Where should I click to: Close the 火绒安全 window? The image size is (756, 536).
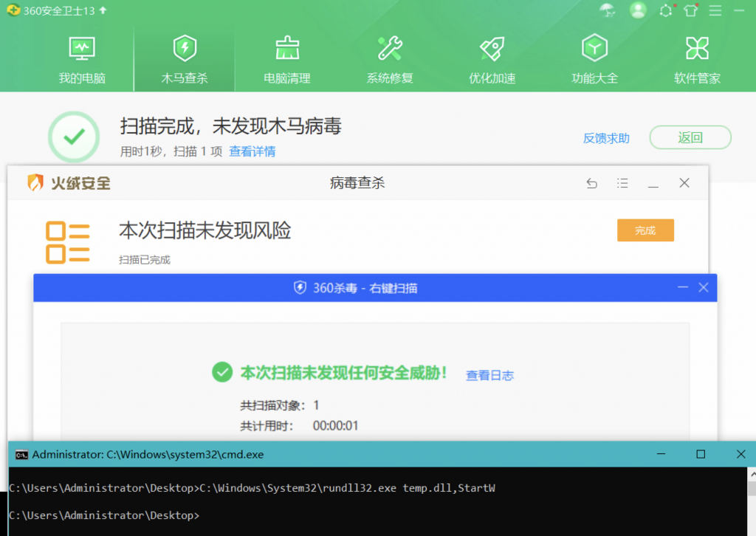click(x=684, y=182)
